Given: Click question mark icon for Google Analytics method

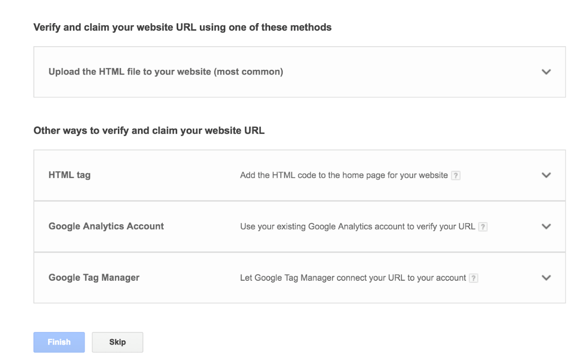Looking at the screenshot, I should tap(483, 227).
